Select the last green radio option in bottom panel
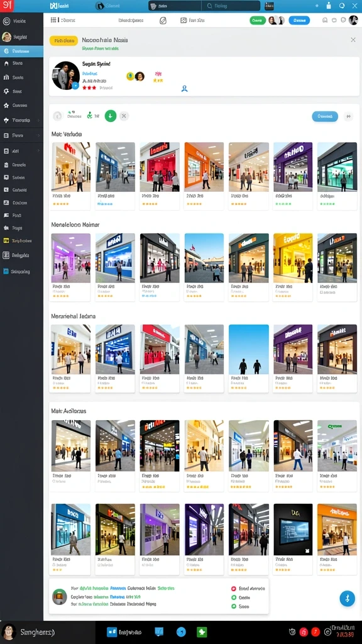This screenshot has width=362, height=644. 234,606
